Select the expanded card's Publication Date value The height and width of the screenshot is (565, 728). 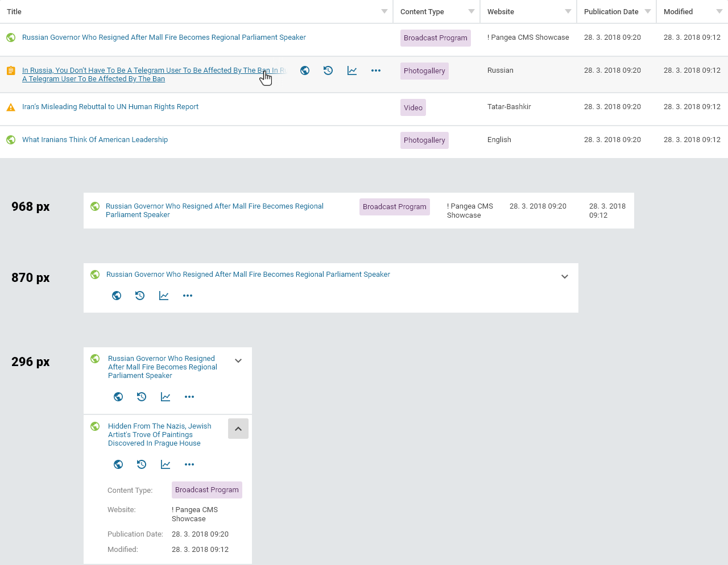tap(200, 534)
